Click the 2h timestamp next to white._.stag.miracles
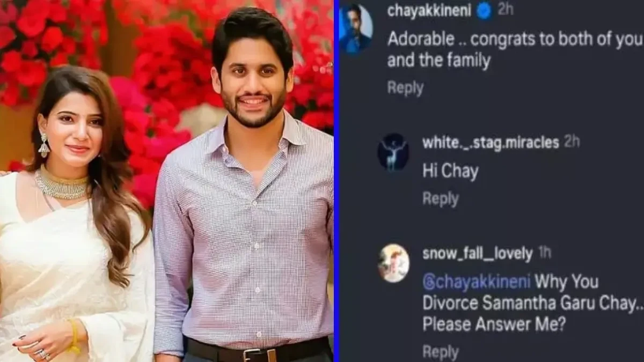Screen dimensions: 644x362 tap(572, 142)
